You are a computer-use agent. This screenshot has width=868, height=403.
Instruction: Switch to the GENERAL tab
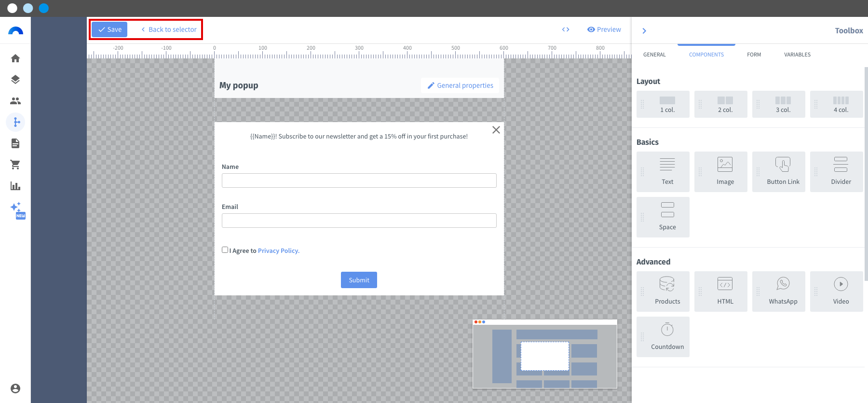654,55
